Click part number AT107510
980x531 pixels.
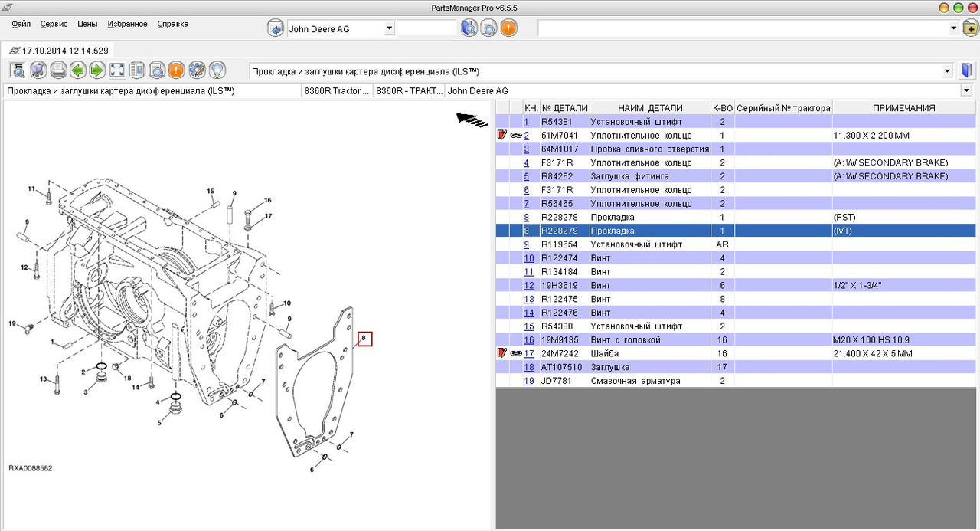(x=560, y=367)
